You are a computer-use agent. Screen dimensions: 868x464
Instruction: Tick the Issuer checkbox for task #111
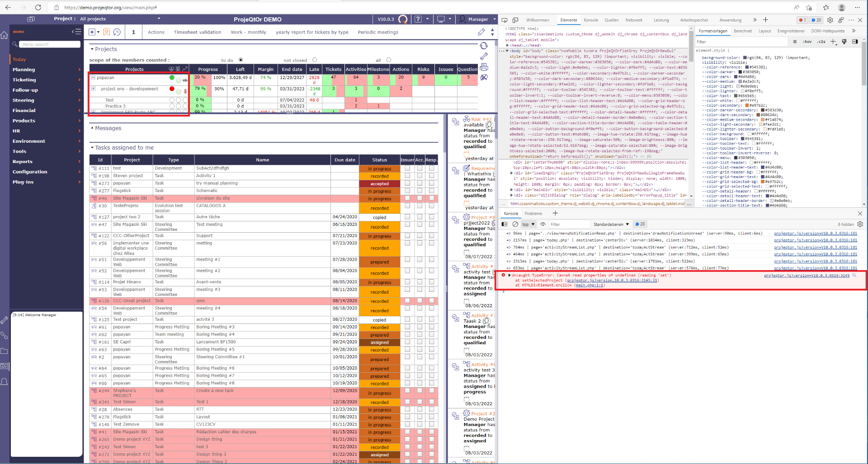(407, 169)
